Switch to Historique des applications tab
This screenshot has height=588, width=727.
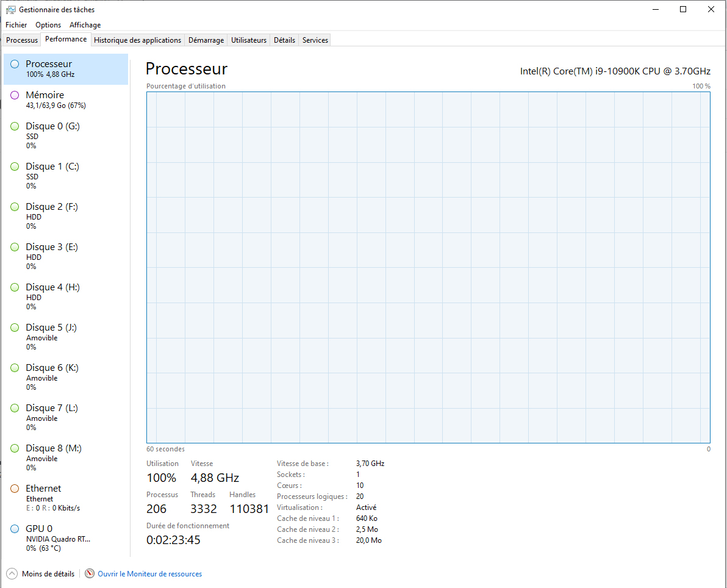click(x=137, y=40)
